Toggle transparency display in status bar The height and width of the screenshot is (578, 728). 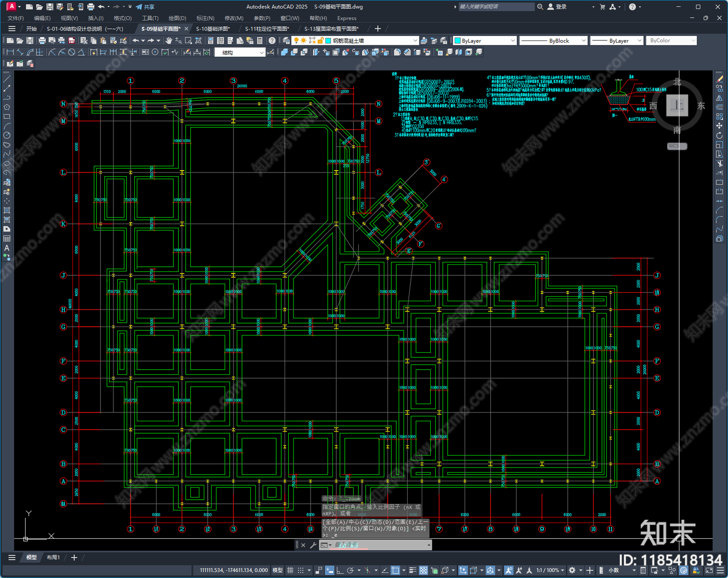(424, 570)
